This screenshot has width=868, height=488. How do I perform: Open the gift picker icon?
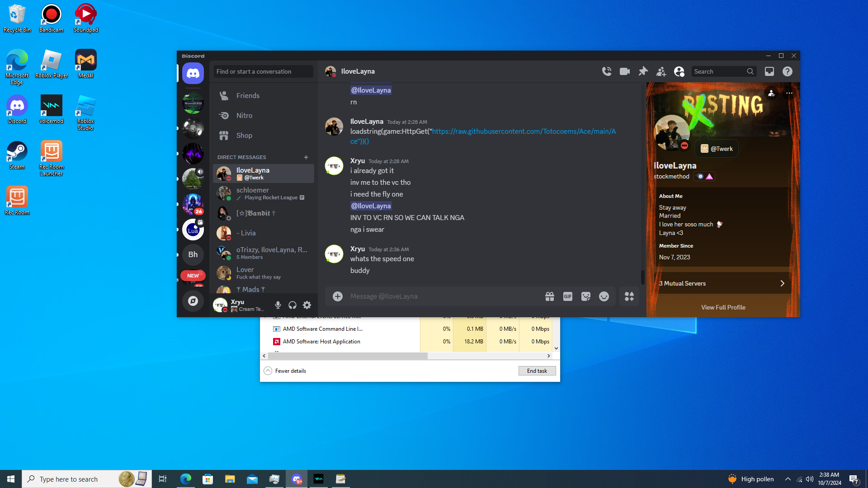pos(550,296)
